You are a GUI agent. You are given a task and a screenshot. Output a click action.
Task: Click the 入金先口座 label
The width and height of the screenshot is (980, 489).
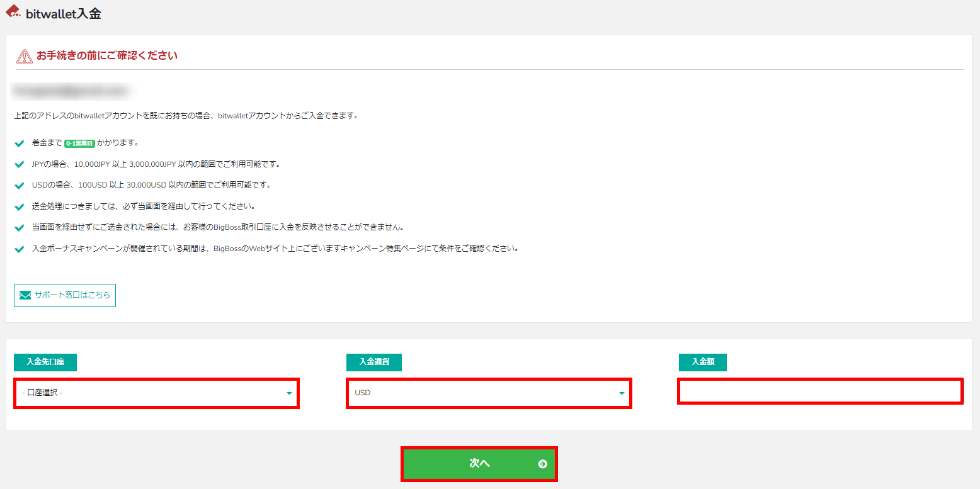[x=45, y=362]
